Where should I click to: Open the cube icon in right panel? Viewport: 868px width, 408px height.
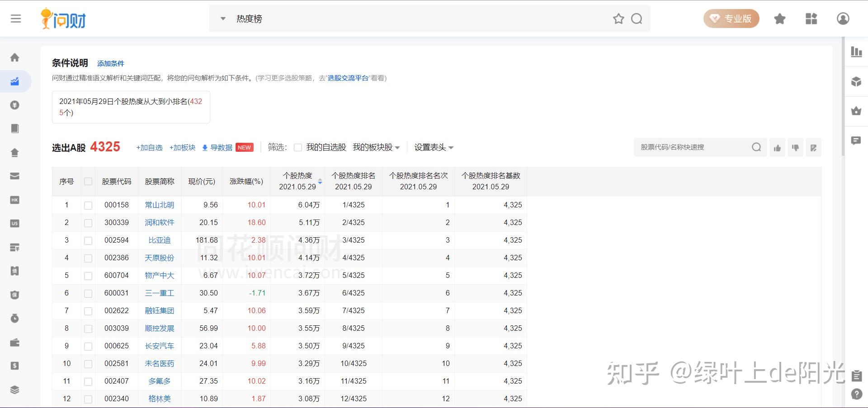tap(856, 81)
